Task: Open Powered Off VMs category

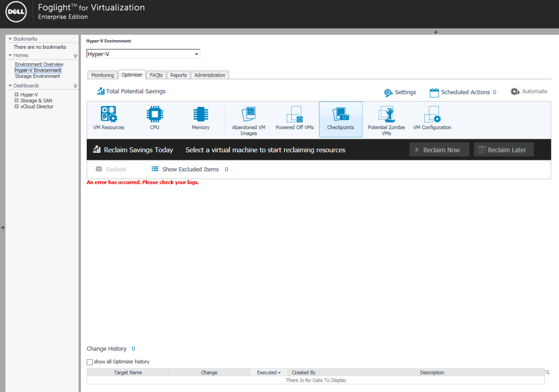Action: 294,119
